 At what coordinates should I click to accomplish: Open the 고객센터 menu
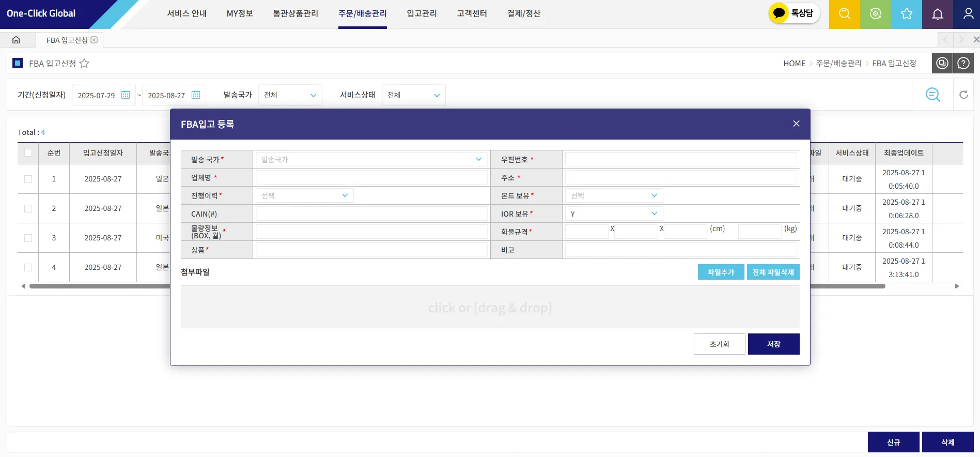coord(472,13)
